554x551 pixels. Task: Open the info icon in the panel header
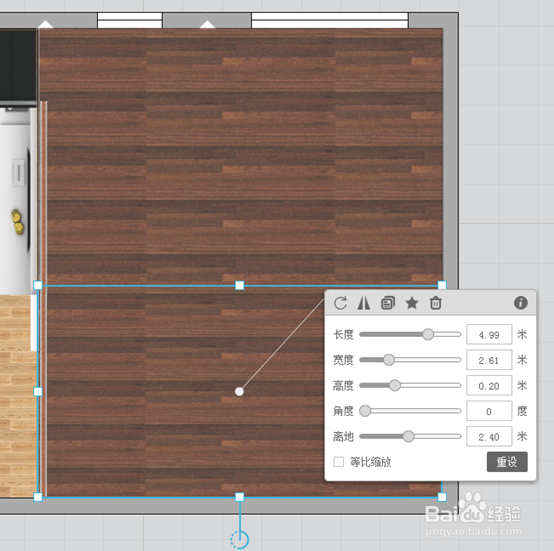point(520,303)
